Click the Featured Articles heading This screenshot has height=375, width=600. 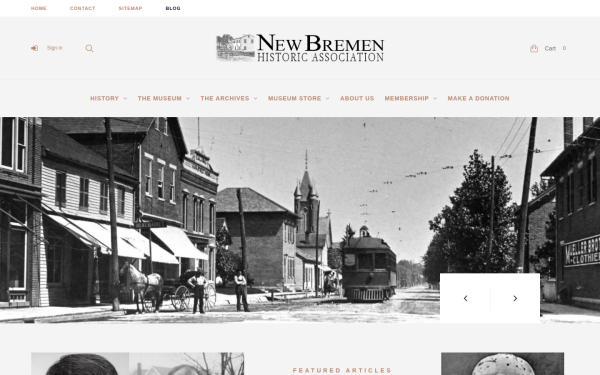click(342, 370)
